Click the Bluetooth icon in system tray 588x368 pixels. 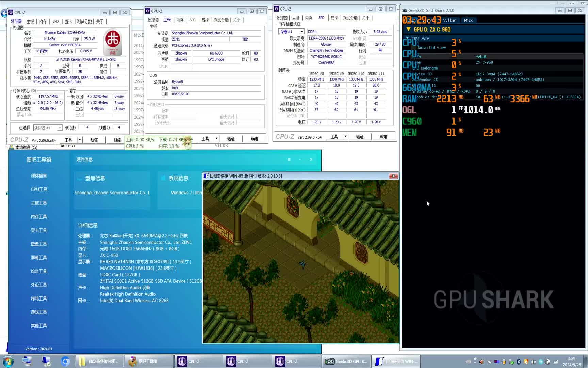tap(519, 362)
